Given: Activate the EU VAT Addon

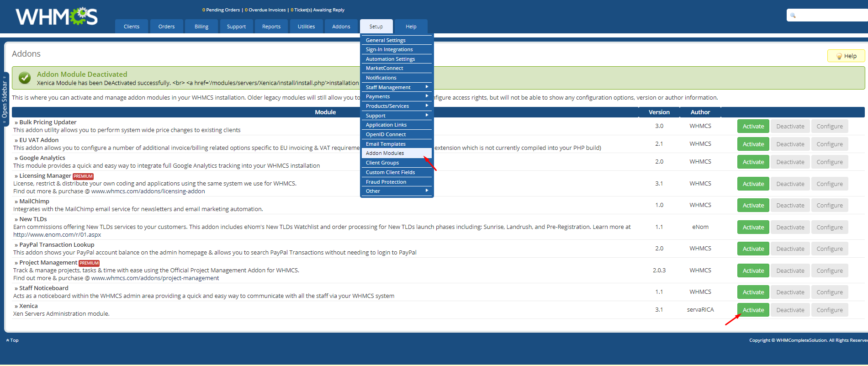Looking at the screenshot, I should click(x=753, y=144).
